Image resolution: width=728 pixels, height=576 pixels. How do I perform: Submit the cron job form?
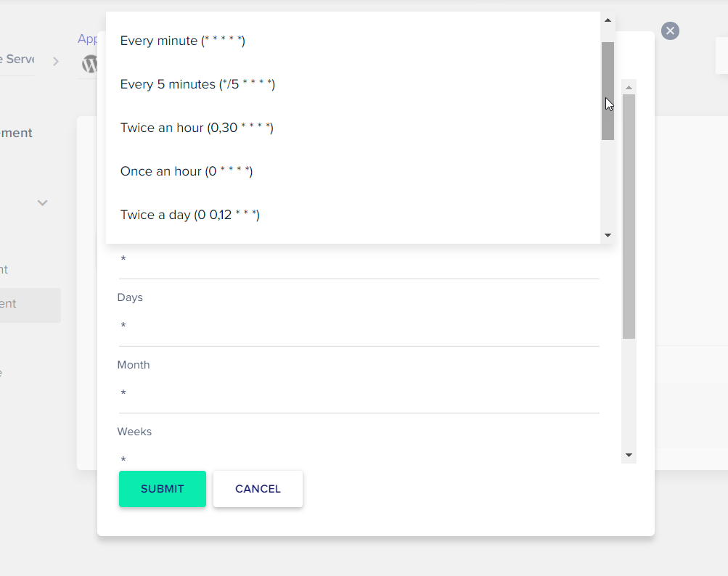(163, 489)
